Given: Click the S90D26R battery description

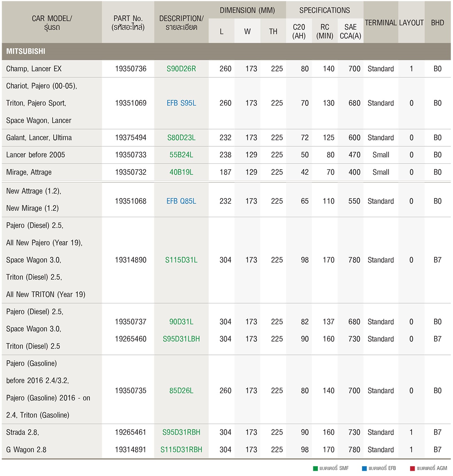Looking at the screenshot, I should click(x=181, y=69).
